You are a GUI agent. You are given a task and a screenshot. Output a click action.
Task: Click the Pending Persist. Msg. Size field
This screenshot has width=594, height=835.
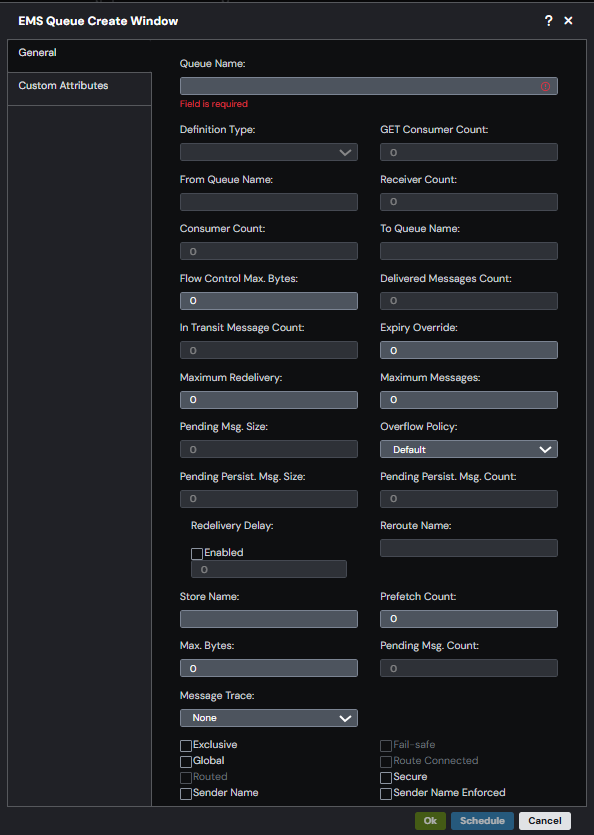[x=268, y=499]
